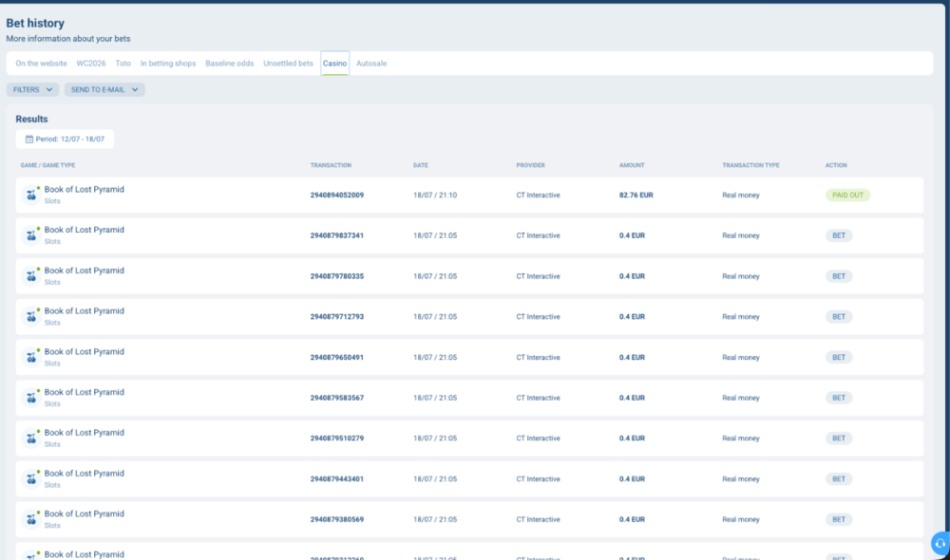
Task: Click slot icon for transaction 2940879510279
Action: click(x=31, y=439)
